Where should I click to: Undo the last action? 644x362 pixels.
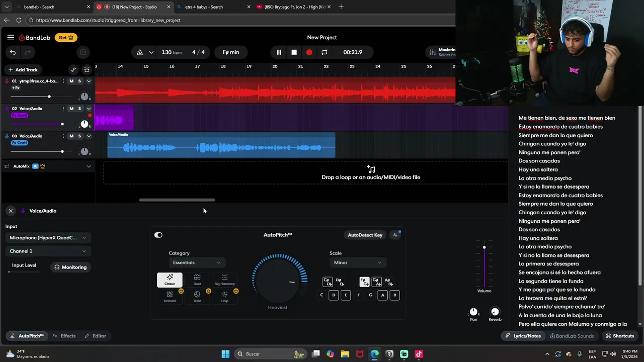13,52
